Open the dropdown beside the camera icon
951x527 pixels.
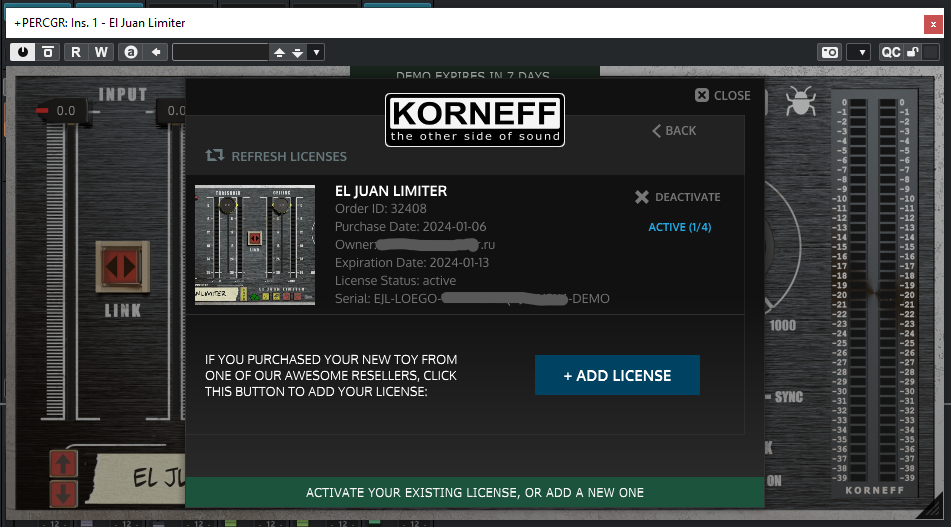(861, 53)
